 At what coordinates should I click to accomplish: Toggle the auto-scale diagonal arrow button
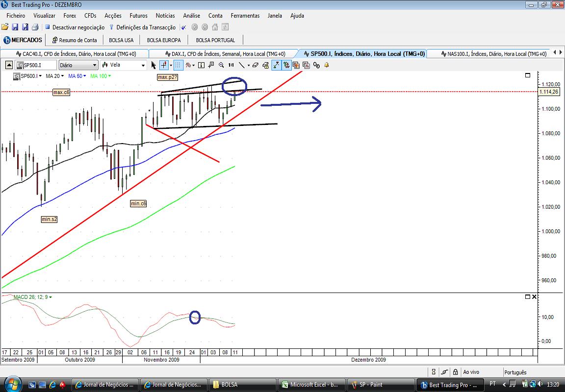[277, 65]
